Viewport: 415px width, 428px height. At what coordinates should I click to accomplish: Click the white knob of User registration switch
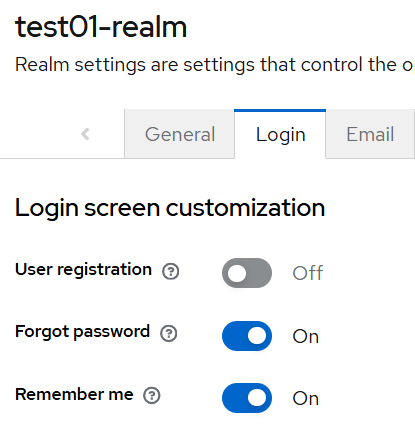click(x=237, y=273)
